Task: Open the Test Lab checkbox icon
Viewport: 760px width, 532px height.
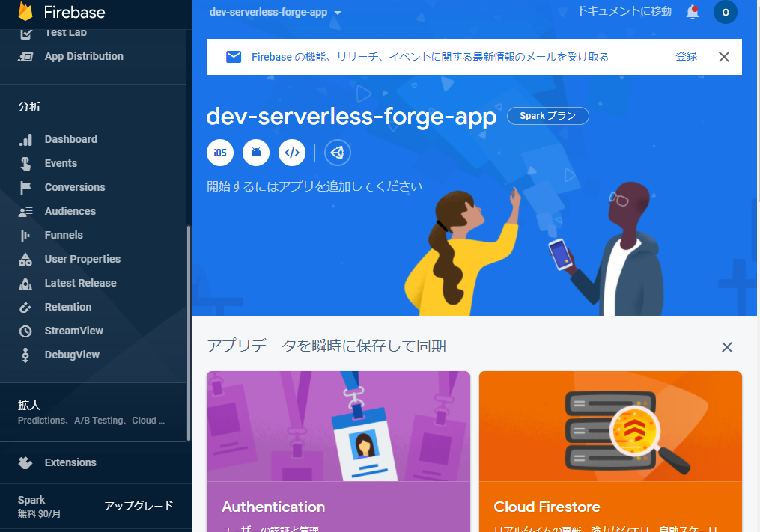Action: (25, 34)
